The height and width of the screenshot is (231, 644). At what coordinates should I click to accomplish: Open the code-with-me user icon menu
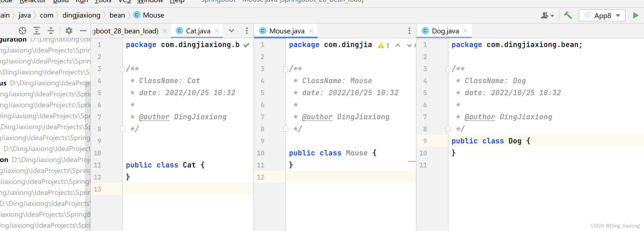(x=547, y=15)
